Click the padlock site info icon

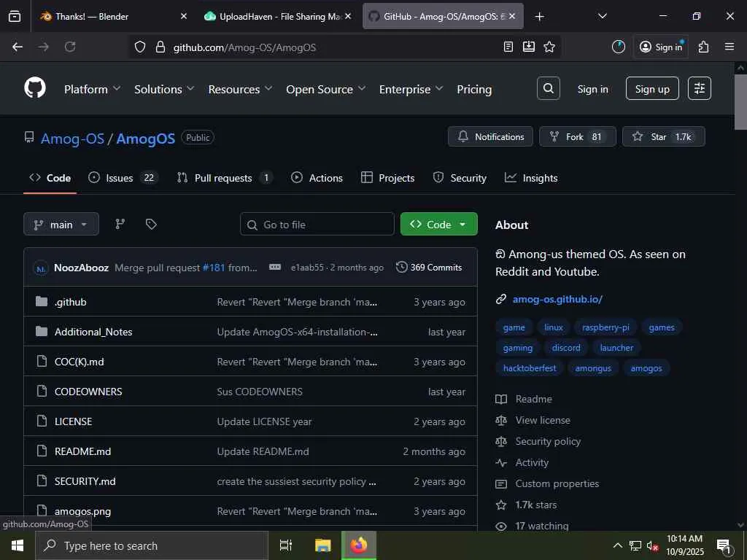160,47
